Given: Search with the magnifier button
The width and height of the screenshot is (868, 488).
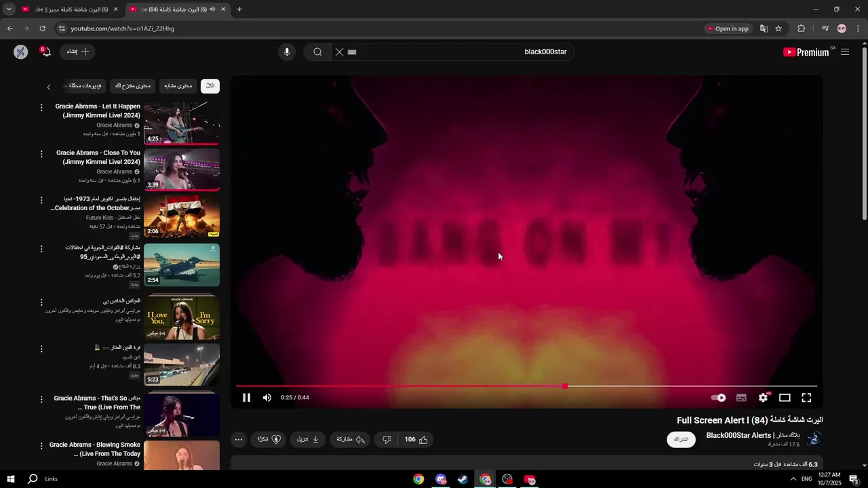Looking at the screenshot, I should coord(317,52).
